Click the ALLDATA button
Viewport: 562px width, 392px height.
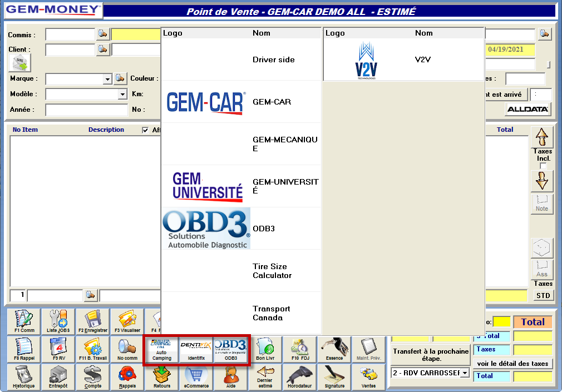[x=528, y=110]
